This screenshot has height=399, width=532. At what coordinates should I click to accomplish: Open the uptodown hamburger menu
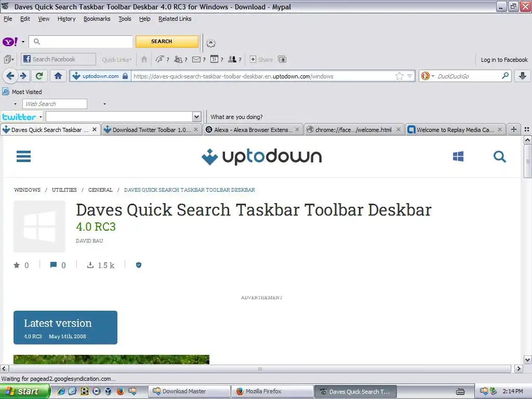(x=23, y=156)
